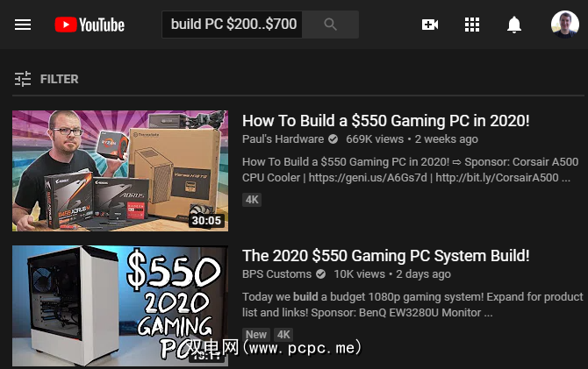This screenshot has width=588, height=369.
Task: Go to YouTube home via logo
Action: coord(90,25)
